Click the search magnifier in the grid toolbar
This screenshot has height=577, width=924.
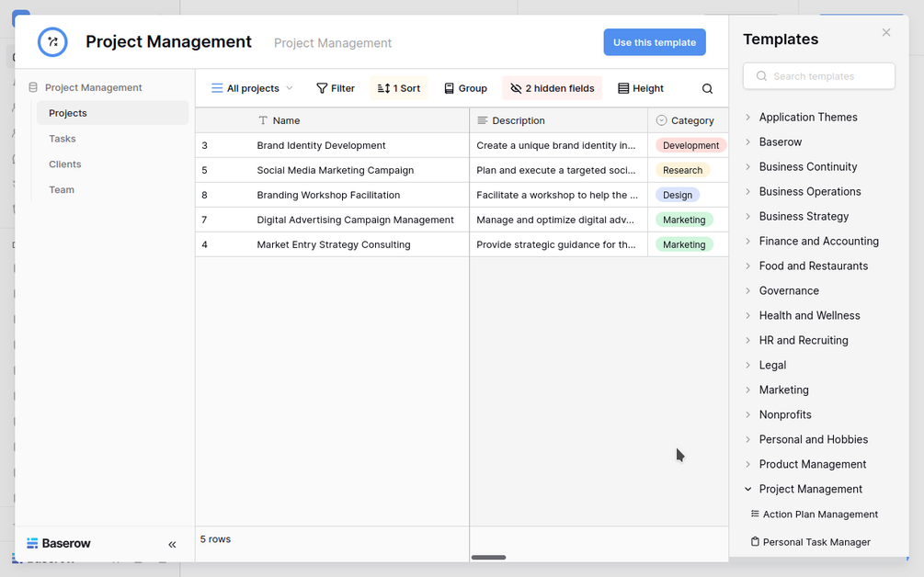(706, 88)
